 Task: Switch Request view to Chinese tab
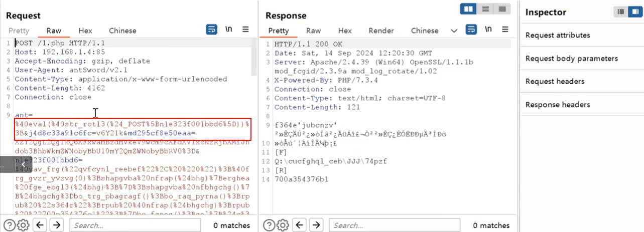[122, 31]
